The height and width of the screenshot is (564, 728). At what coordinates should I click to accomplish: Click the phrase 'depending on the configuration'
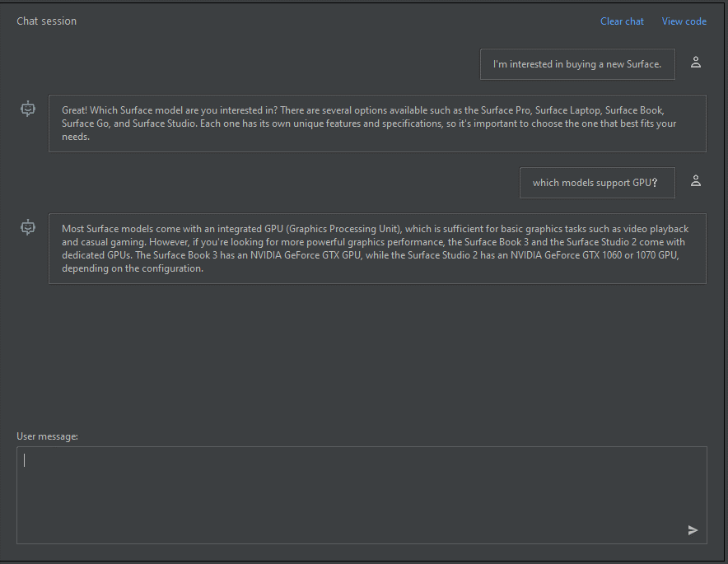click(132, 268)
